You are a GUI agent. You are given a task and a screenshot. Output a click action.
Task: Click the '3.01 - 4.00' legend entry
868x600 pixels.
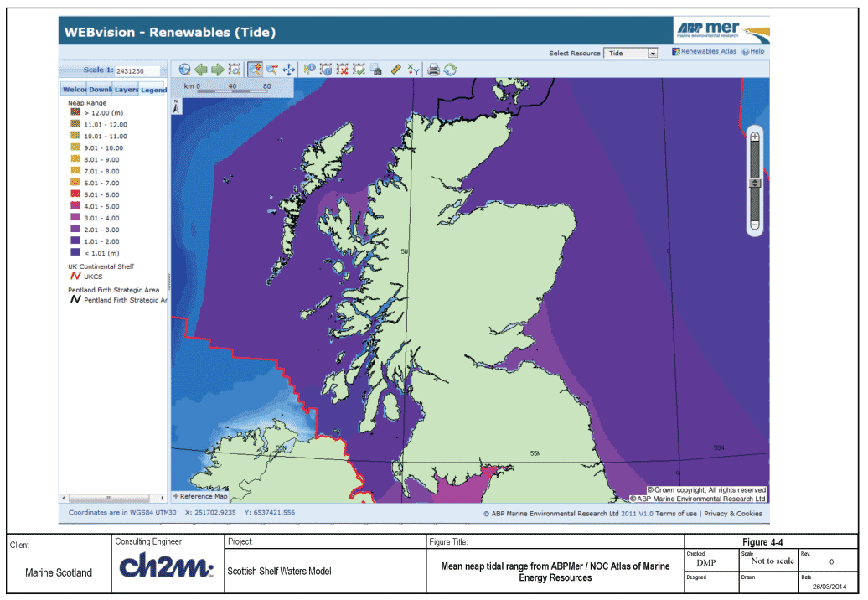coord(95,218)
